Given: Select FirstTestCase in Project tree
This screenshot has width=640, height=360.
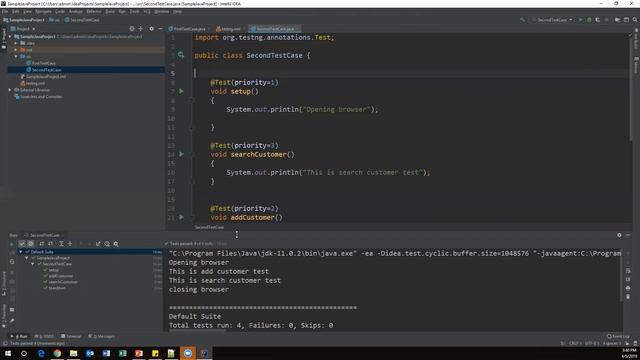Looking at the screenshot, I should click(44, 63).
